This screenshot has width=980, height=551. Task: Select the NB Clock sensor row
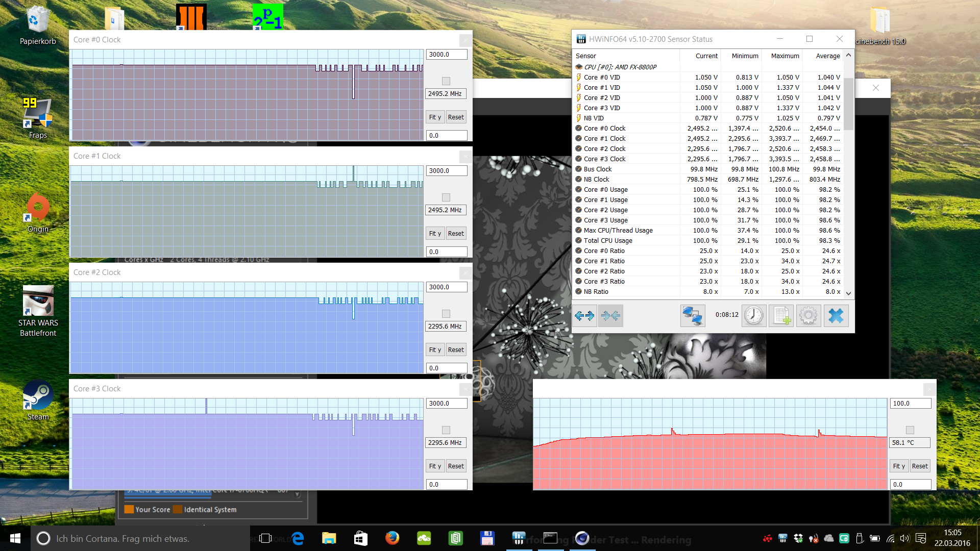[x=708, y=180]
